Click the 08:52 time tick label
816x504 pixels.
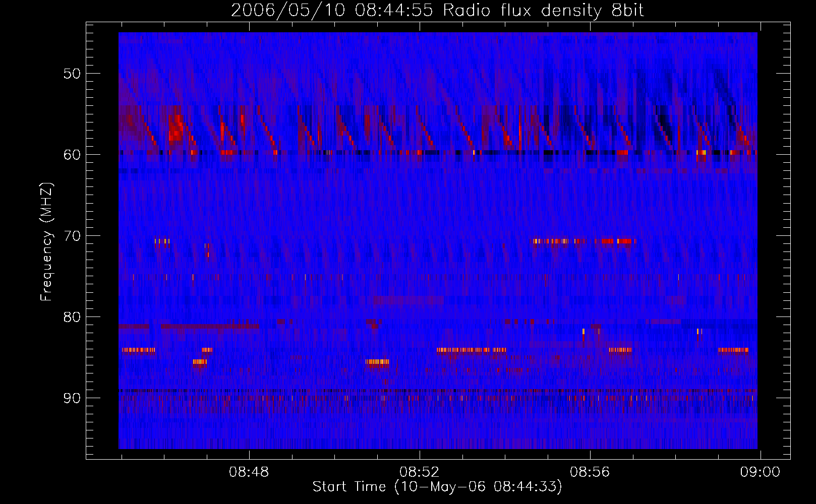coord(420,472)
